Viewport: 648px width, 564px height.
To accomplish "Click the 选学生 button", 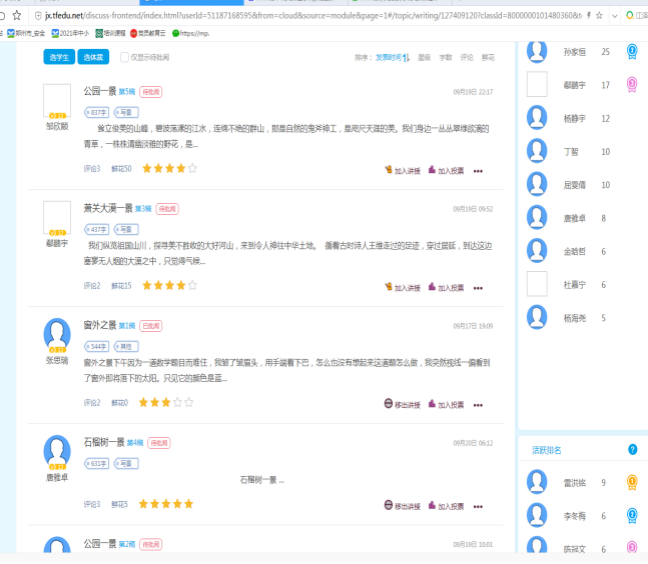I will point(59,58).
